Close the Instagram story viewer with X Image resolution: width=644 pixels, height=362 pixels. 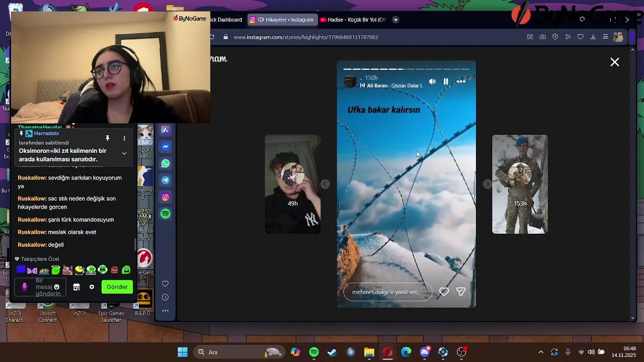615,62
